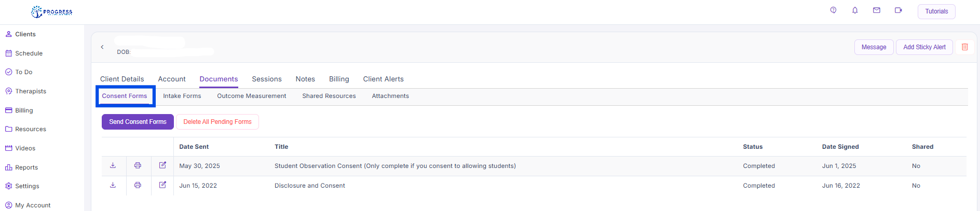Navigate to Schedule in the sidebar

click(29, 53)
